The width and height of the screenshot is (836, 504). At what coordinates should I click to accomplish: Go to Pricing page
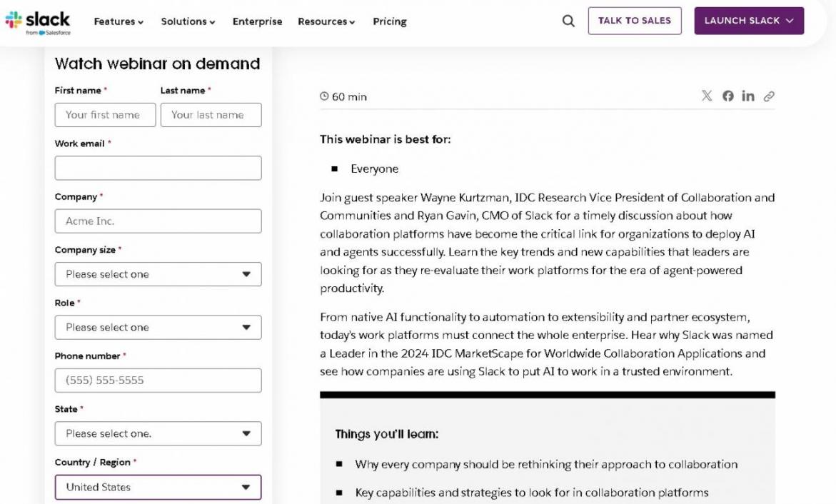pos(389,21)
